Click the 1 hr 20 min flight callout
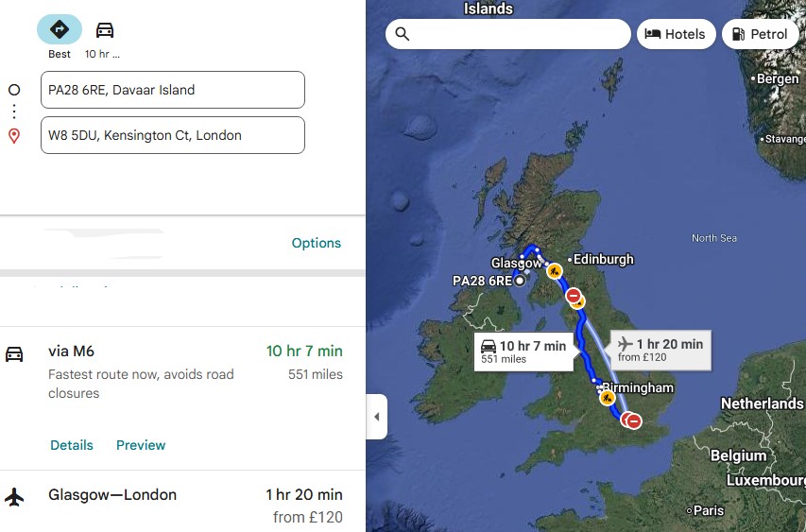The image size is (806, 532). pyautogui.click(x=660, y=349)
